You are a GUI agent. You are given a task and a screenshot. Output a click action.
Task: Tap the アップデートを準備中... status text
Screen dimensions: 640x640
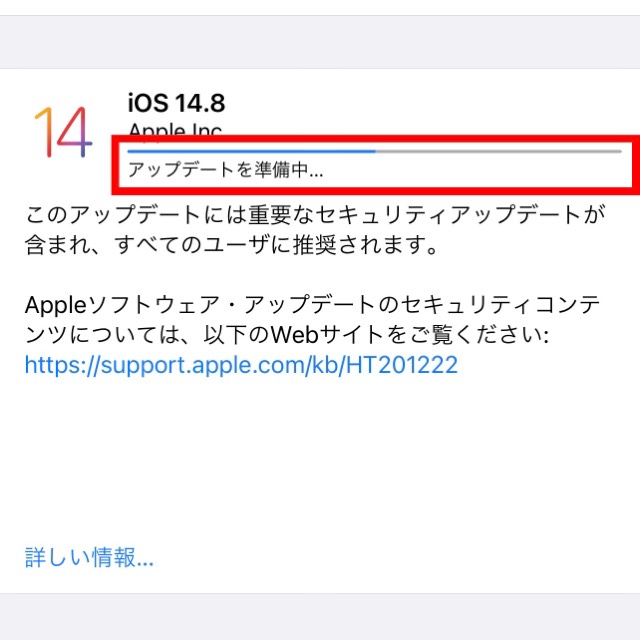[225, 170]
